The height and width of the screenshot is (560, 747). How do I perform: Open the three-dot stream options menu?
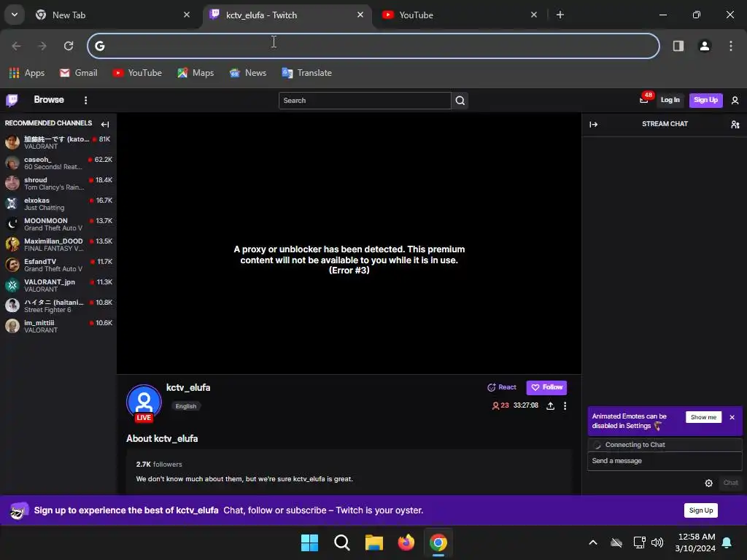pos(565,405)
